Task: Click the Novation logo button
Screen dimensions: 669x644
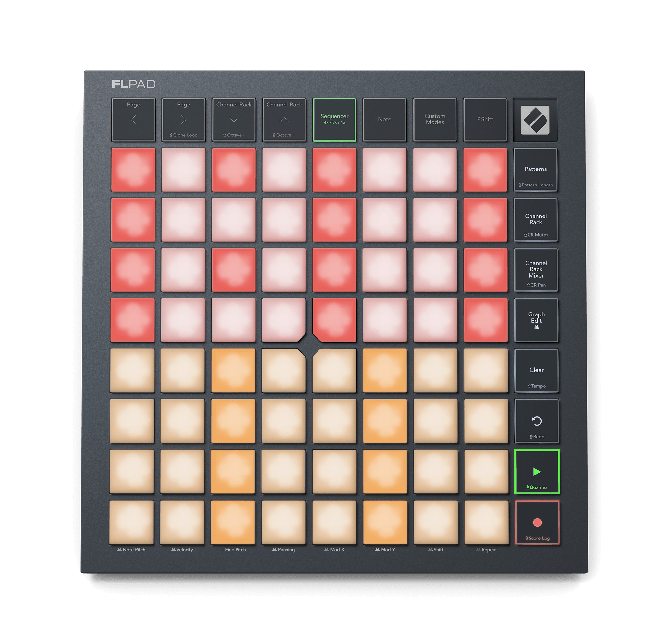Action: 535,120
